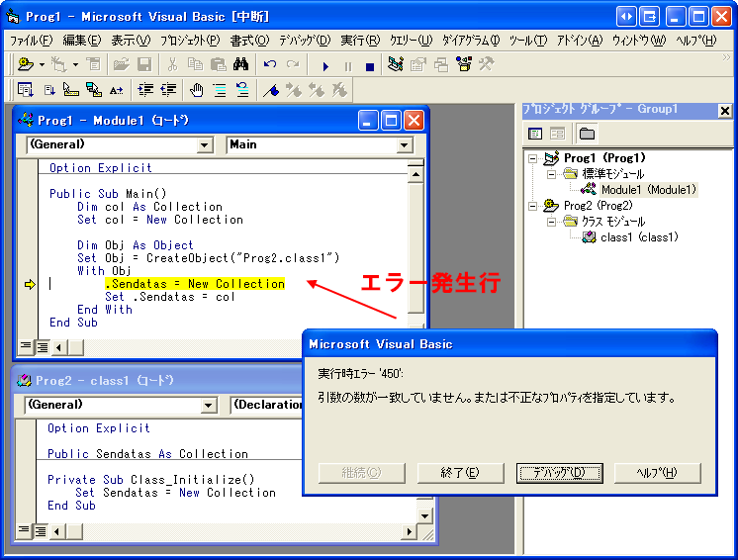Viewport: 738px width, 560px height.
Task: Open the Menu Editor icon
Action: pyautogui.click(x=94, y=64)
